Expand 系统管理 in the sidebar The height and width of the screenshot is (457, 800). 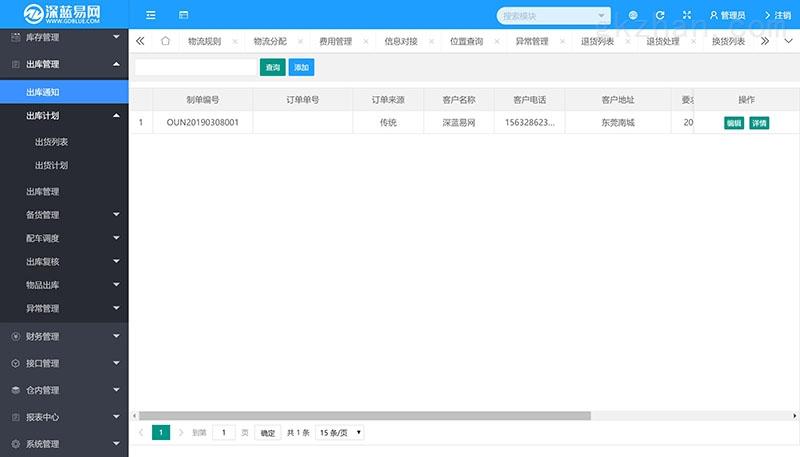64,444
